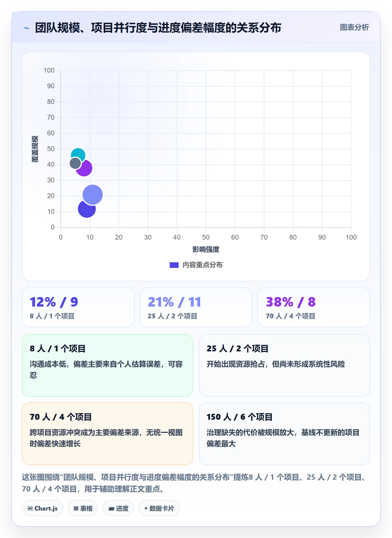
Task: Click the text 沟通成本低，偏差主要来自个人估算误差
Action: [x=95, y=364]
